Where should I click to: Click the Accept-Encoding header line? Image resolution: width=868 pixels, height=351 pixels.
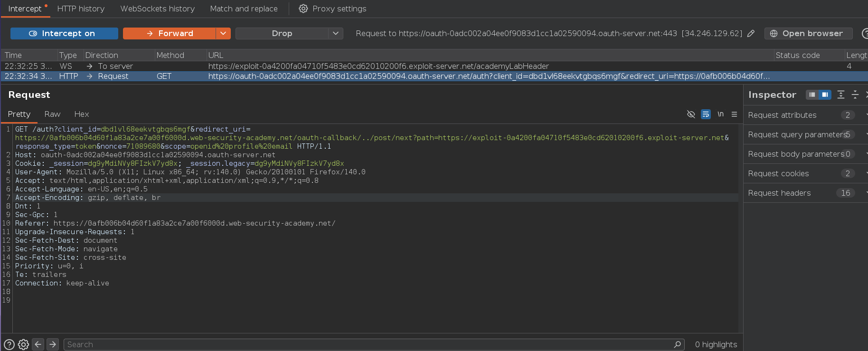click(x=88, y=198)
